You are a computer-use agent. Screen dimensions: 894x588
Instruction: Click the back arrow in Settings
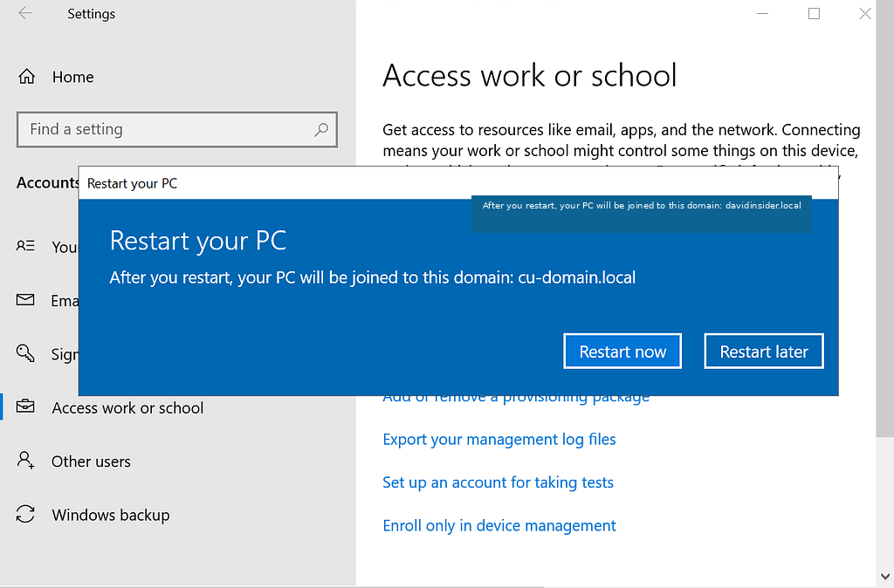pyautogui.click(x=25, y=14)
